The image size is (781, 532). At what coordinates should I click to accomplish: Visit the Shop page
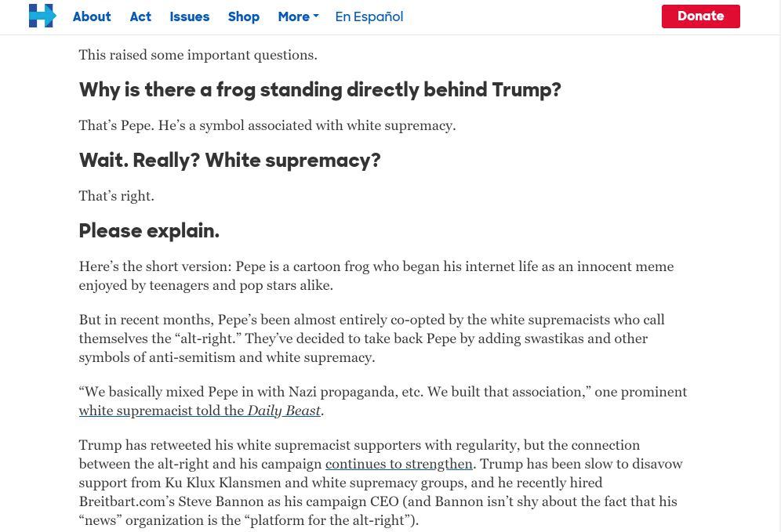[244, 17]
